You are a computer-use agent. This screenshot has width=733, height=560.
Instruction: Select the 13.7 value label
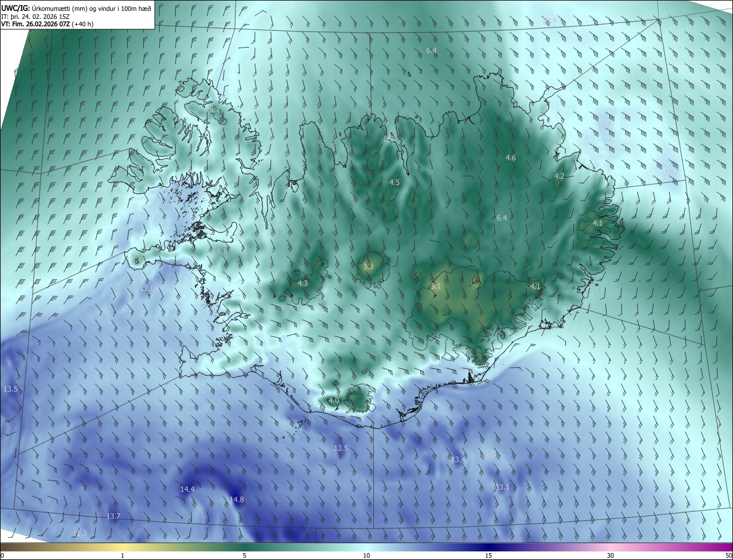(x=113, y=516)
